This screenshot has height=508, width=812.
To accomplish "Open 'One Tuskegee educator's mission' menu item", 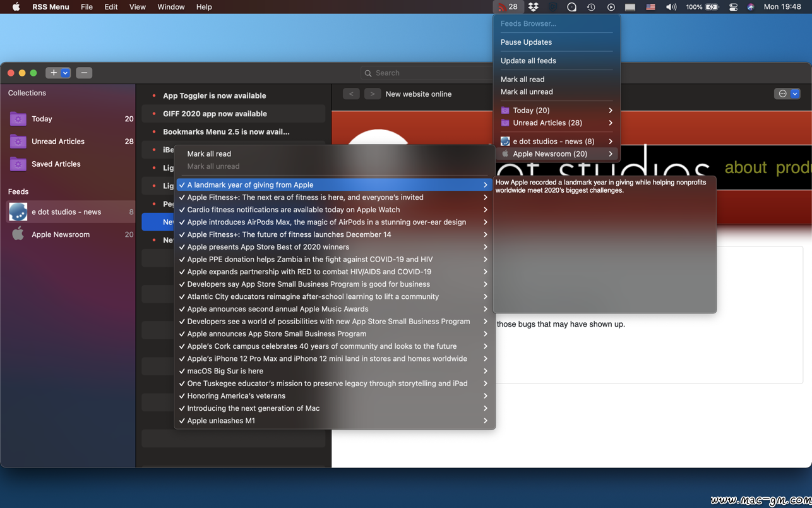I will tap(335, 384).
